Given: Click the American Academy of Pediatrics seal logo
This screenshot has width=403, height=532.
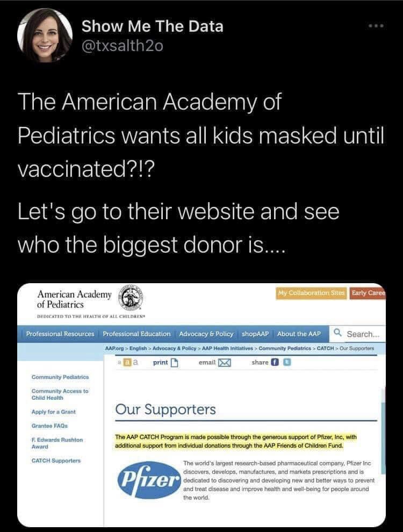Looking at the screenshot, I should (x=130, y=298).
